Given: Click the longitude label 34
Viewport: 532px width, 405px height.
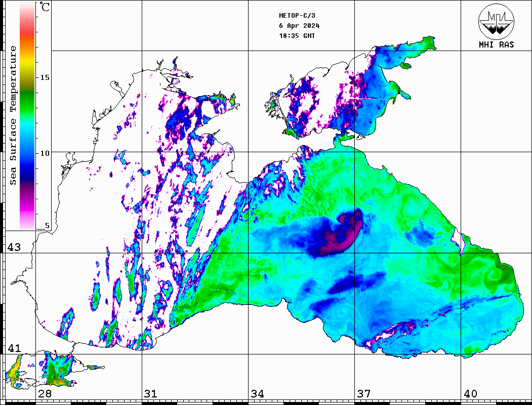Looking at the screenshot, I should 257,394.
